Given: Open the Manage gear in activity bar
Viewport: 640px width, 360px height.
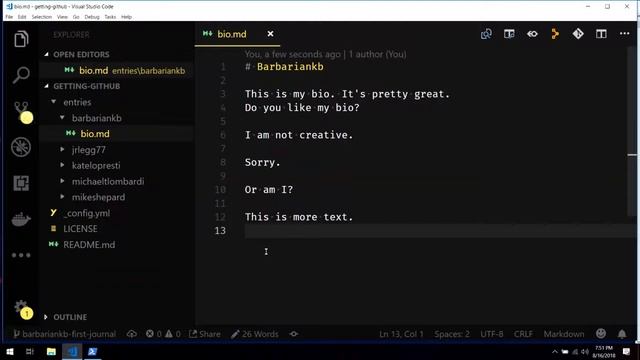Looking at the screenshot, I should (x=22, y=309).
